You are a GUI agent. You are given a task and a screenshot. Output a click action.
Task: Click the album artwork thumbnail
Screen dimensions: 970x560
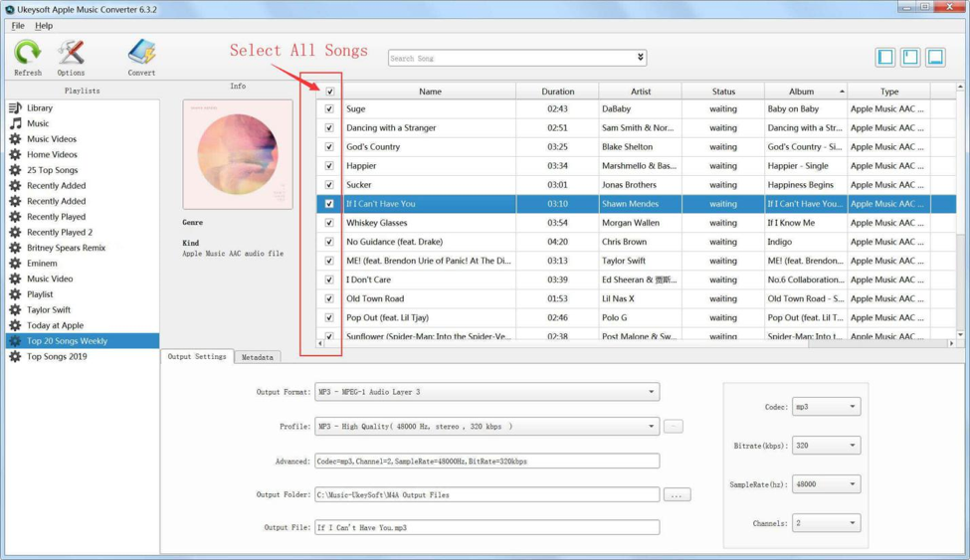click(x=238, y=155)
